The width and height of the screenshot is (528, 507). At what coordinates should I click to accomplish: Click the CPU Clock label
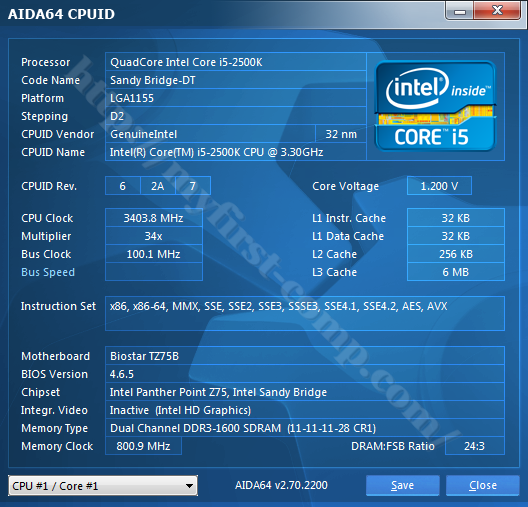[47, 218]
